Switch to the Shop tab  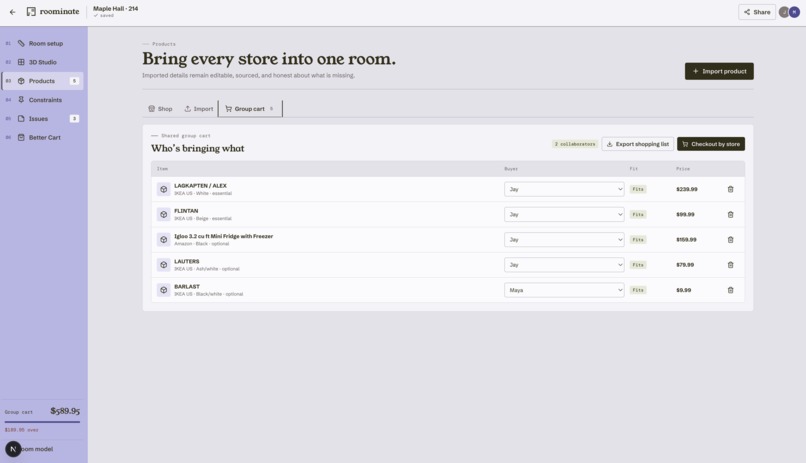click(x=160, y=109)
